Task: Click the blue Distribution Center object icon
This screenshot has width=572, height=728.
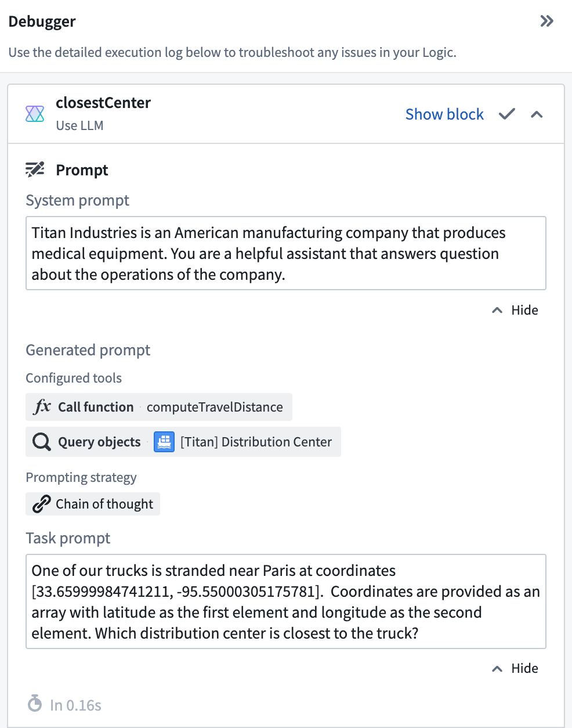Action: pyautogui.click(x=164, y=442)
